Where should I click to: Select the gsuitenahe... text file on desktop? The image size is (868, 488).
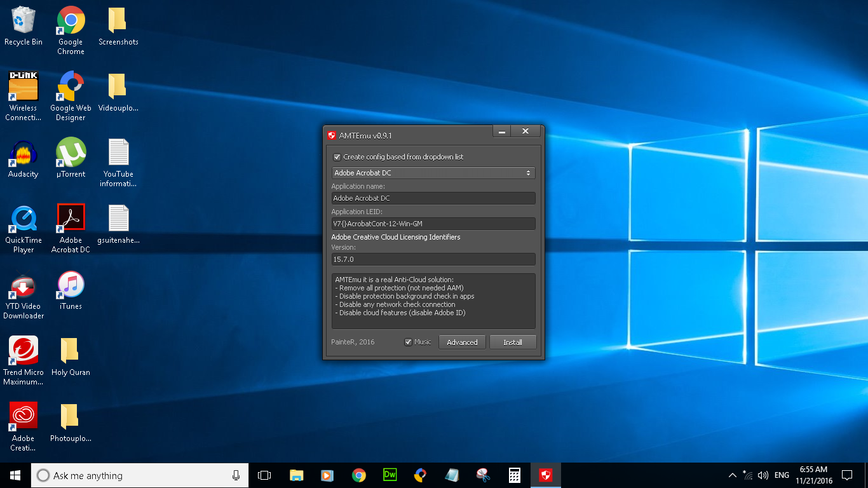[118, 224]
